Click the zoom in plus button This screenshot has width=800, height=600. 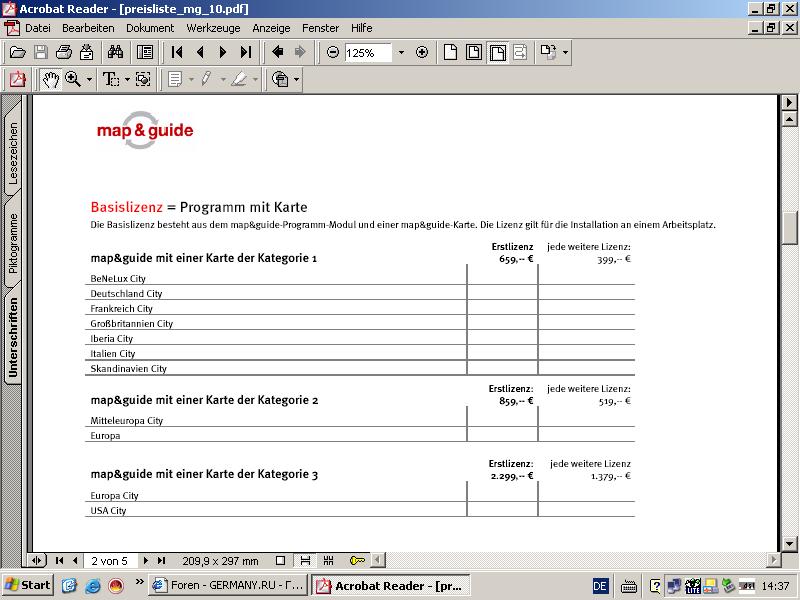click(422, 52)
